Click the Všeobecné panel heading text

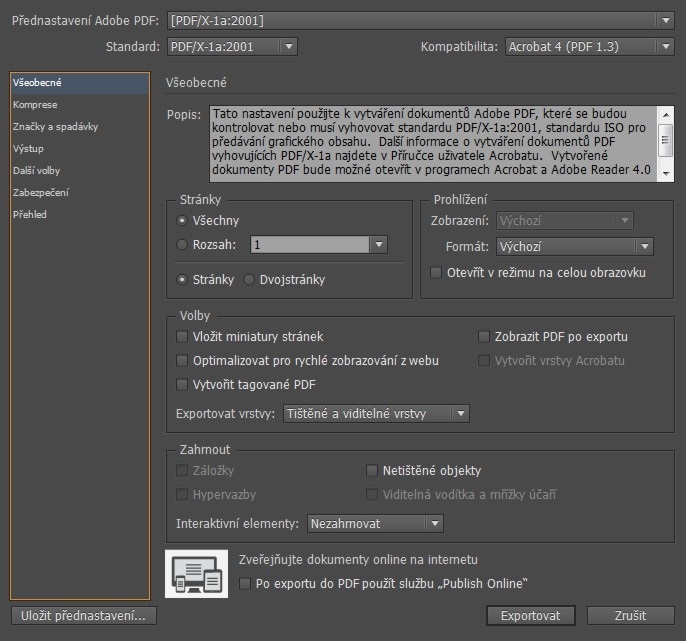[196, 82]
